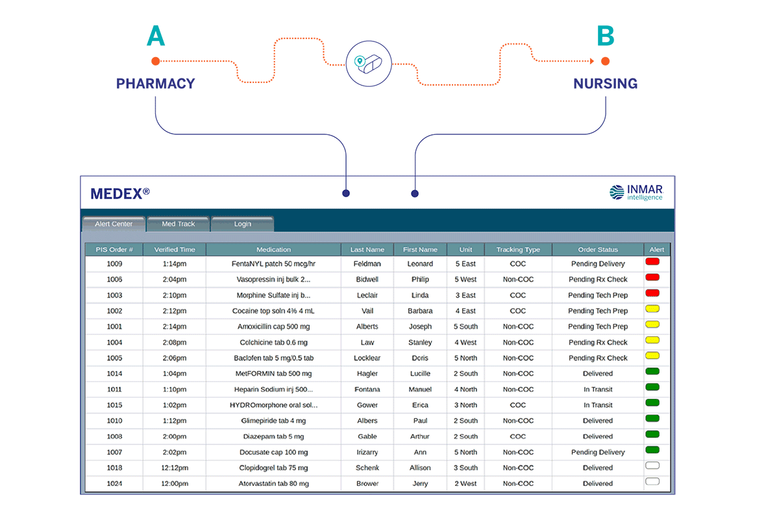Click verified time 12:12pm
Image resolution: width=779 pixels, height=532 pixels.
[174, 468]
